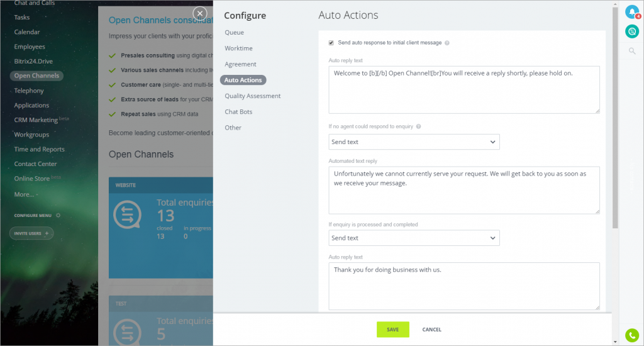Click the Test channel header
Screen dimensions: 644x346
click(x=160, y=304)
